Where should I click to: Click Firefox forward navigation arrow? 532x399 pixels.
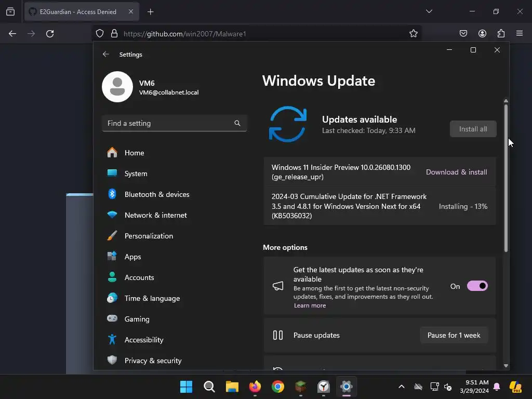tap(31, 34)
